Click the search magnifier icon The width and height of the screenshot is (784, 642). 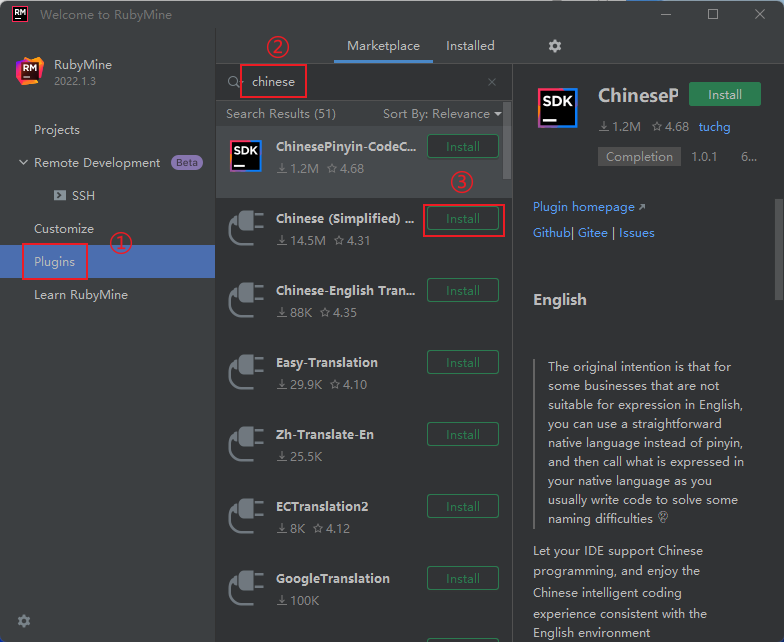[x=234, y=82]
